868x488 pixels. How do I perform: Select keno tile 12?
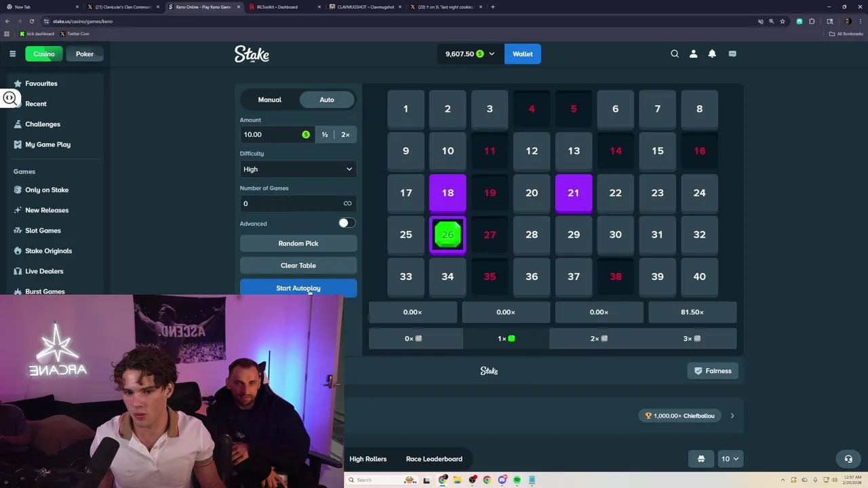[x=532, y=151]
